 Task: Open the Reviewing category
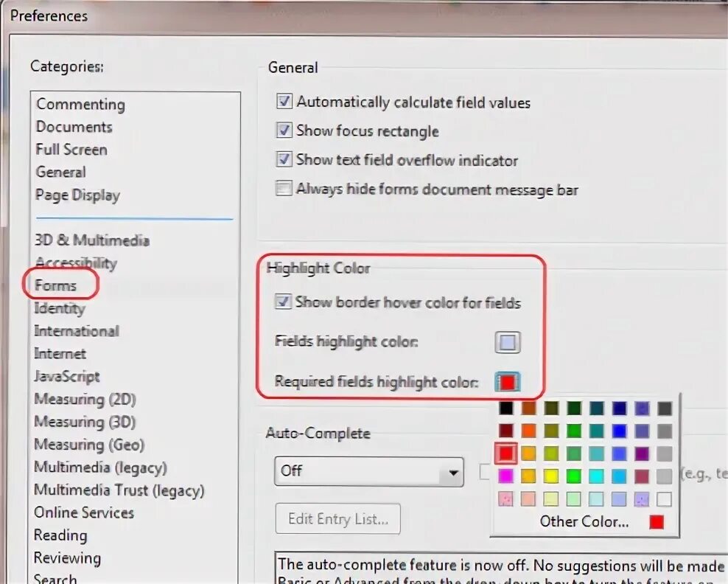point(67,558)
